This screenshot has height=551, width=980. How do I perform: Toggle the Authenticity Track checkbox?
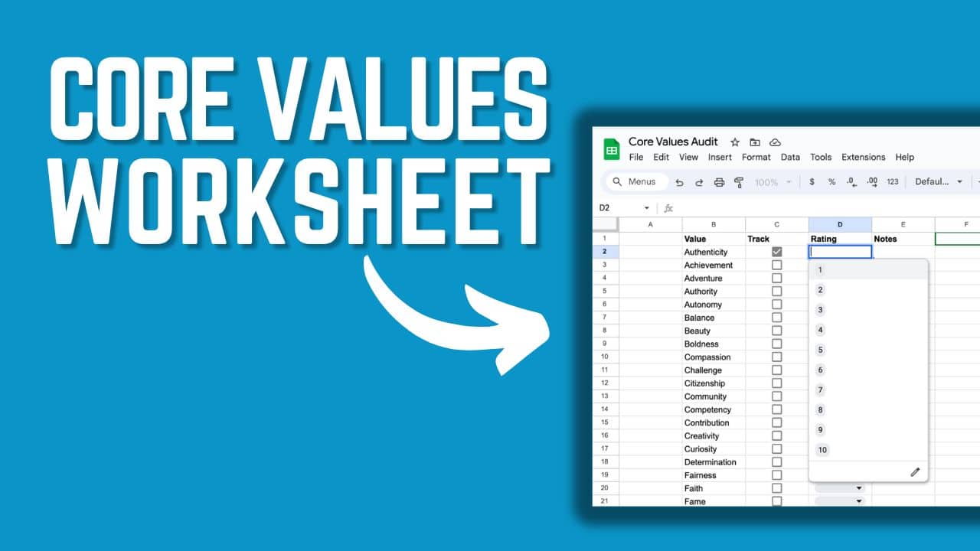[777, 252]
